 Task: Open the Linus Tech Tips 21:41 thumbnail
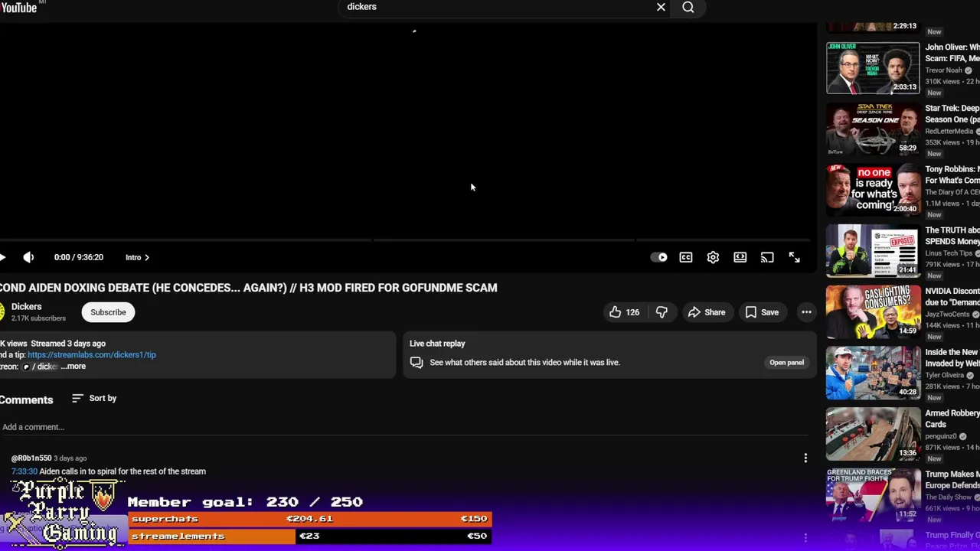pyautogui.click(x=873, y=251)
